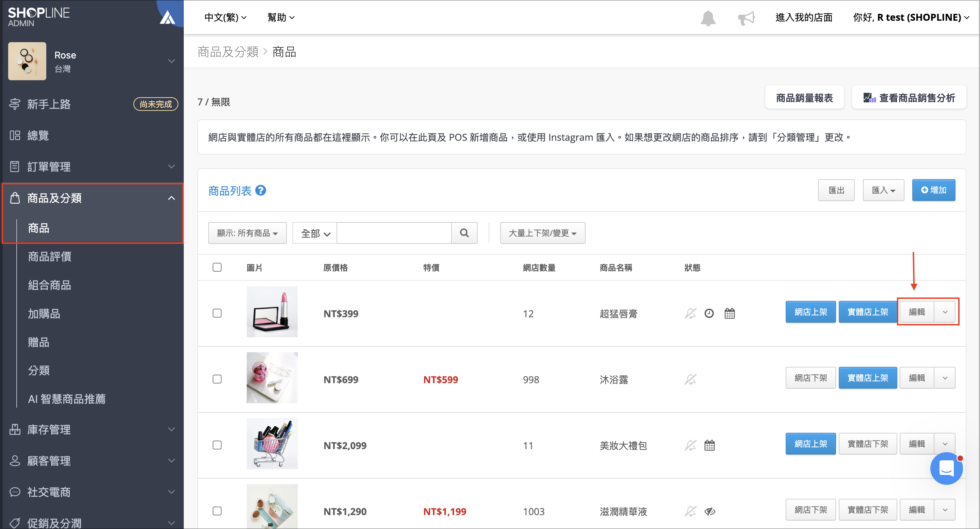Viewport: 980px width, 529px height.
Task: Expand the arrow next to 編輯 for 沐浴露
Action: 945,378
